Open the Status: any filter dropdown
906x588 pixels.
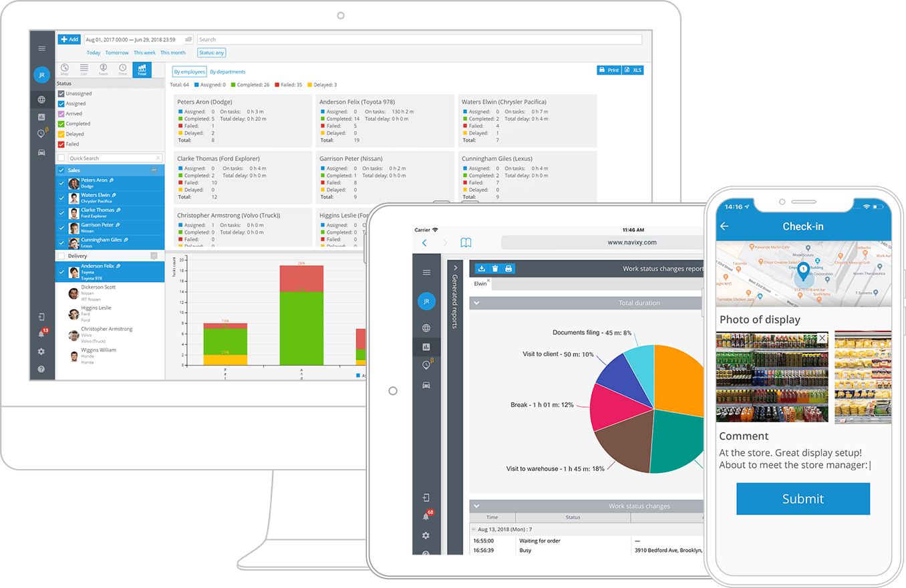click(212, 53)
